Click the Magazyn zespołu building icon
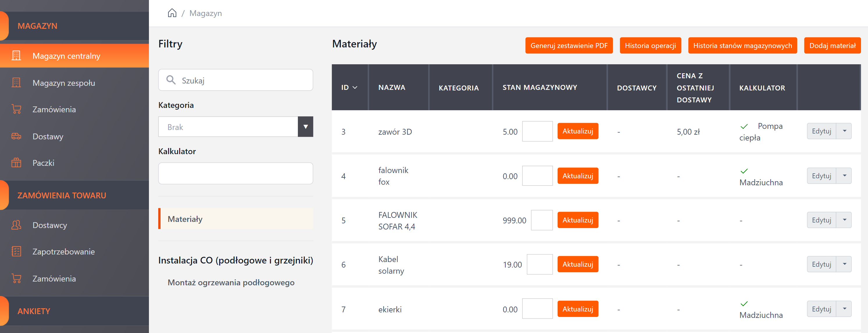The image size is (868, 333). 16,83
